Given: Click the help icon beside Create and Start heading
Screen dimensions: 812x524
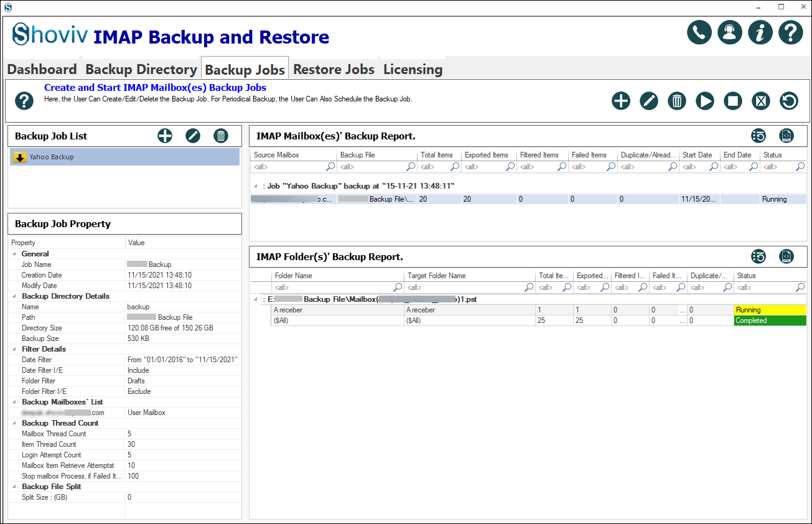Looking at the screenshot, I should point(24,101).
